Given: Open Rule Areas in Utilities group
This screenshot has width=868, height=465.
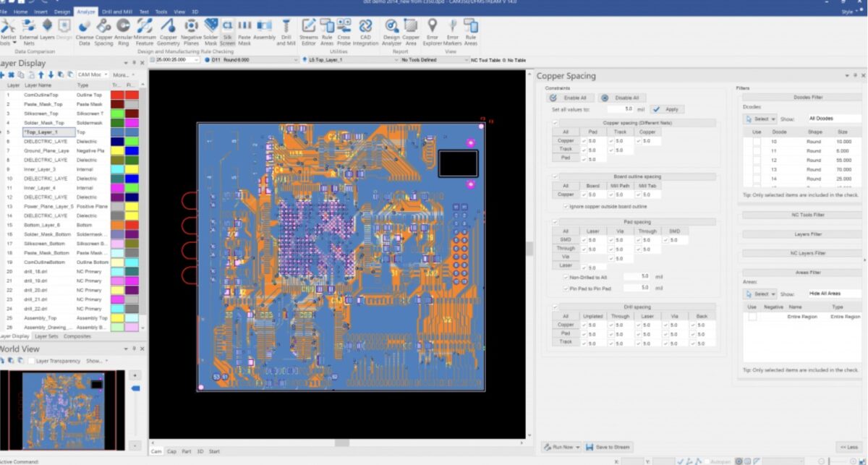Looking at the screenshot, I should click(x=327, y=32).
